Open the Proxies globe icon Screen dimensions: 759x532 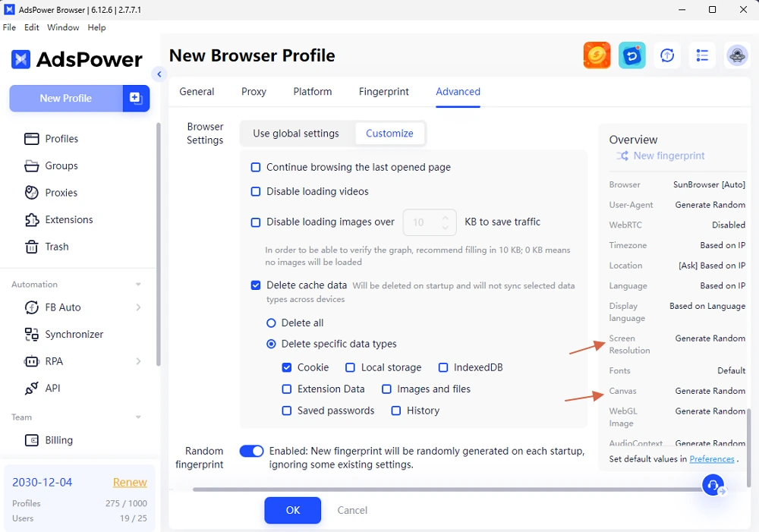(31, 193)
